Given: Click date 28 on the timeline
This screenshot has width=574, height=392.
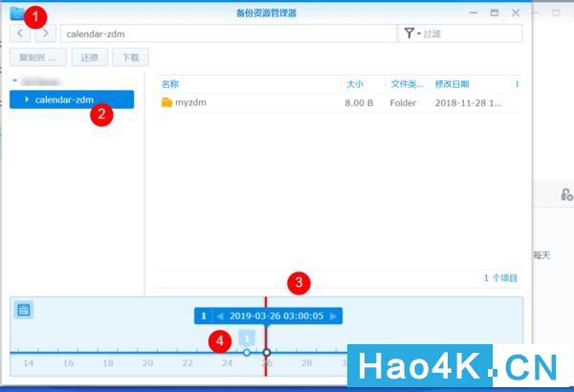Looking at the screenshot, I should 306,363.
